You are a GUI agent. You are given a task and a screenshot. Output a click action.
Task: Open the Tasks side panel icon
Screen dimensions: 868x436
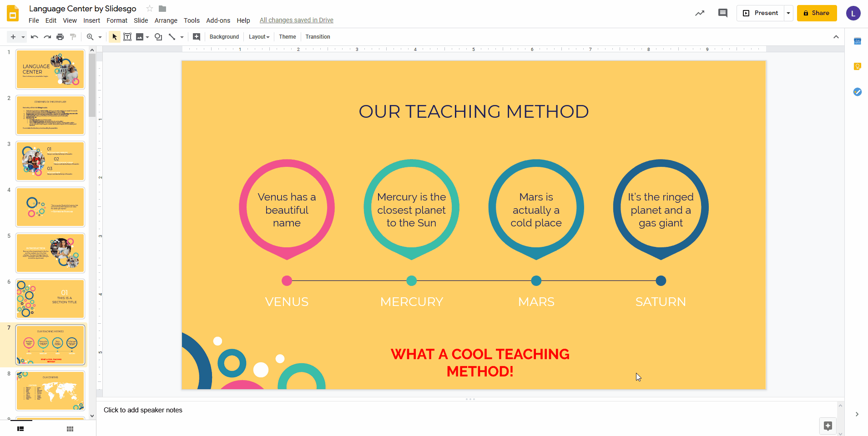[x=857, y=92]
